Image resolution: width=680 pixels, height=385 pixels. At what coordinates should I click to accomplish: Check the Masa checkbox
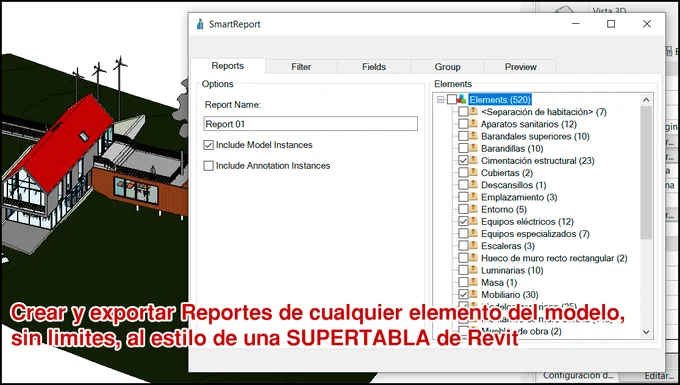[463, 282]
